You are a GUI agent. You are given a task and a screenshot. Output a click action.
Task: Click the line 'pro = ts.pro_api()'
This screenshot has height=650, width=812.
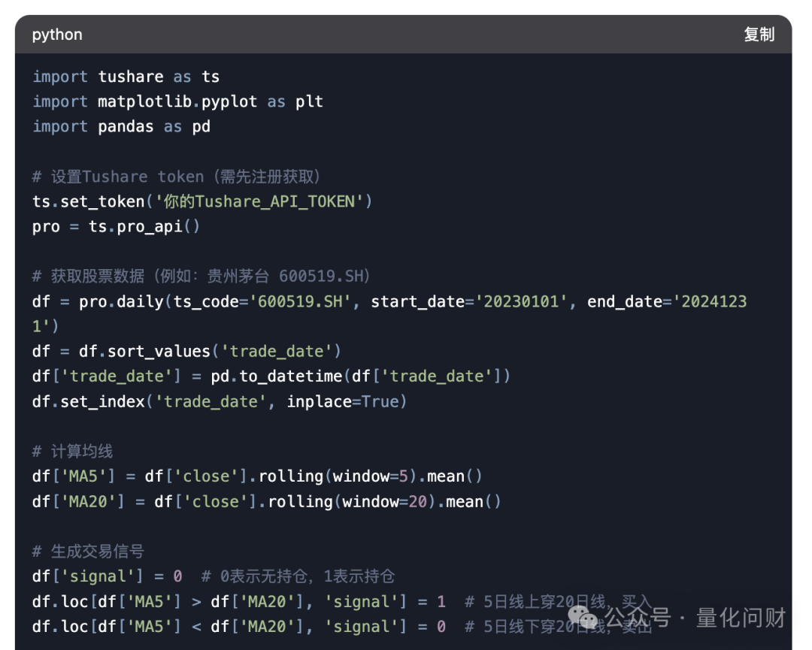(116, 226)
